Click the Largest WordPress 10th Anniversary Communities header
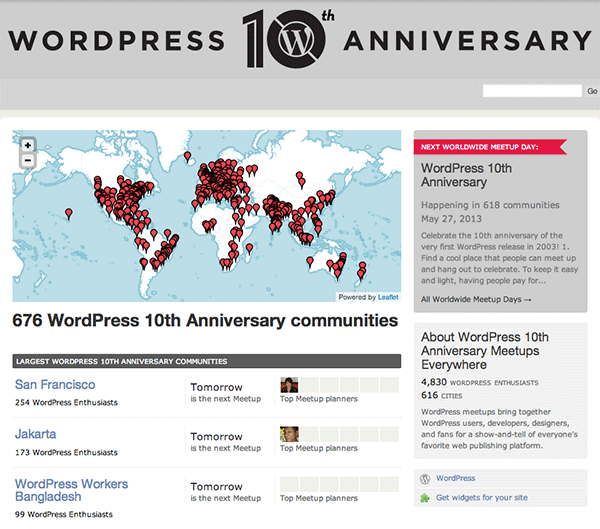 tap(207, 361)
